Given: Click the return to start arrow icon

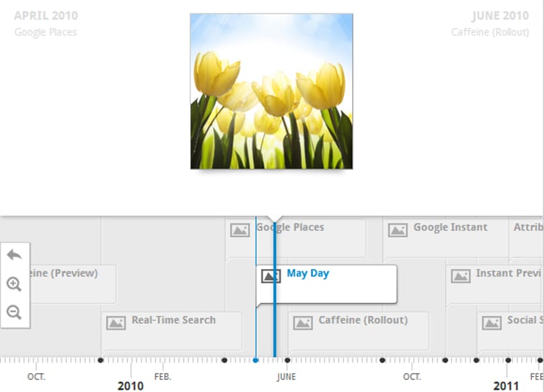Looking at the screenshot, I should [14, 255].
